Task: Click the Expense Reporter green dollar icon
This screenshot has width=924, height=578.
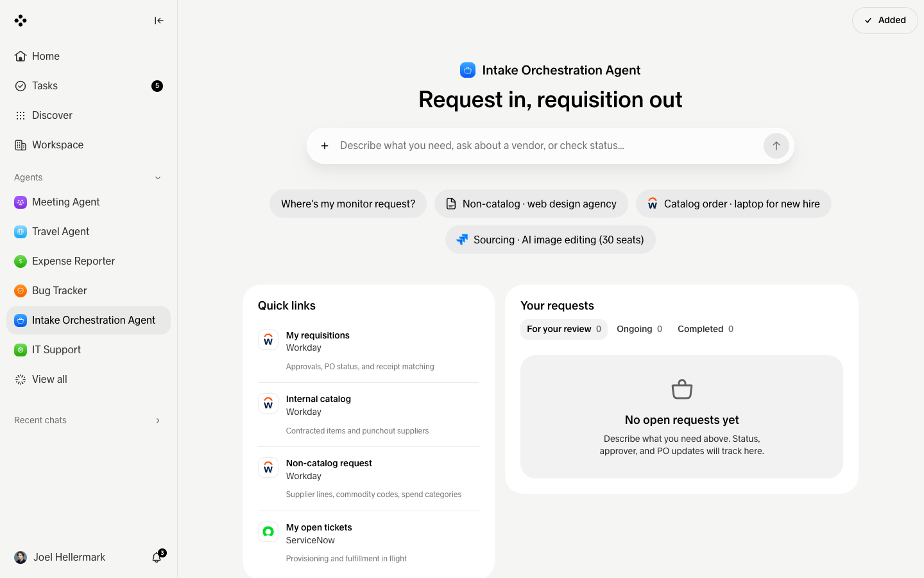Action: [x=21, y=261]
